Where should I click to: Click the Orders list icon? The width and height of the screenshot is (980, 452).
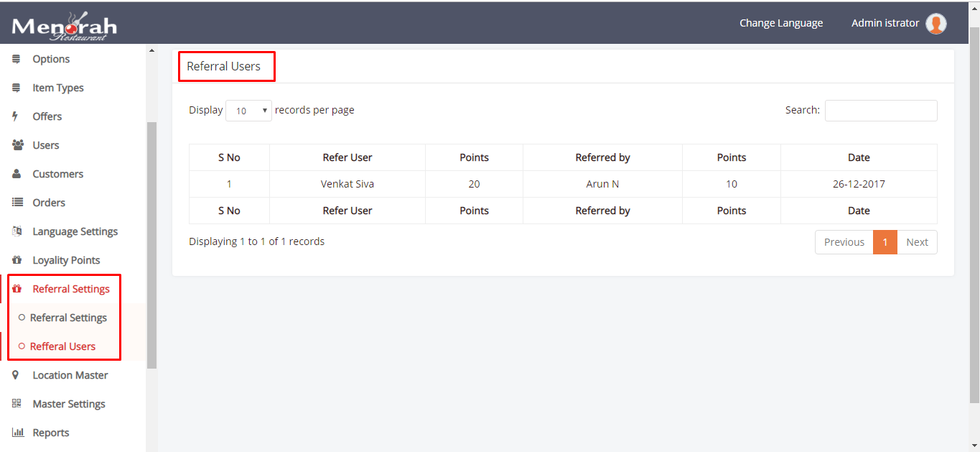16,202
